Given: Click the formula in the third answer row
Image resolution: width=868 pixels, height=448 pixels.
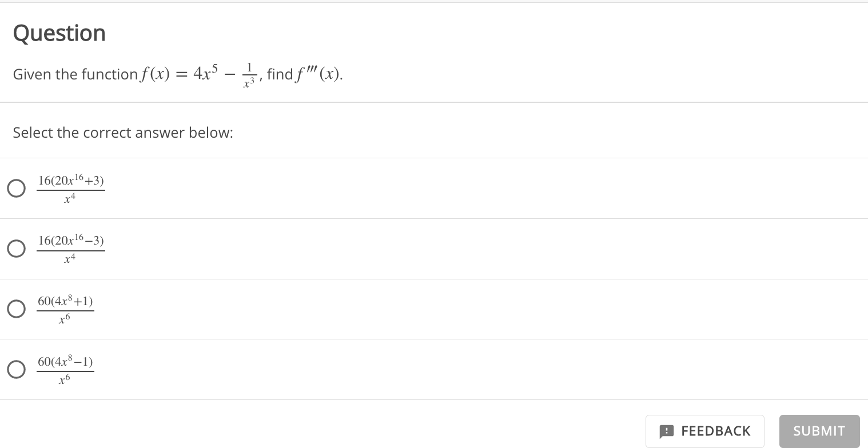Looking at the screenshot, I should 65,309.
